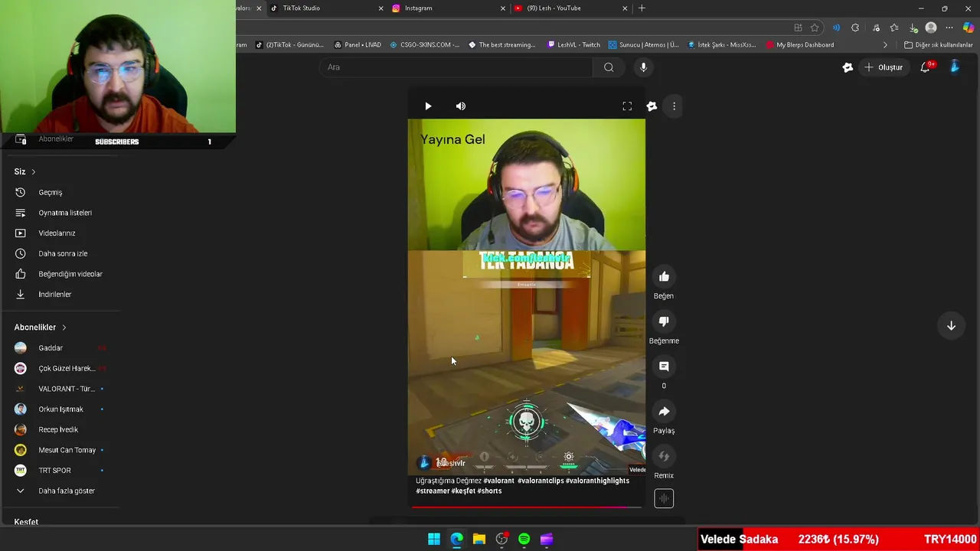Mute the Shorts volume speaker icon

pos(461,106)
